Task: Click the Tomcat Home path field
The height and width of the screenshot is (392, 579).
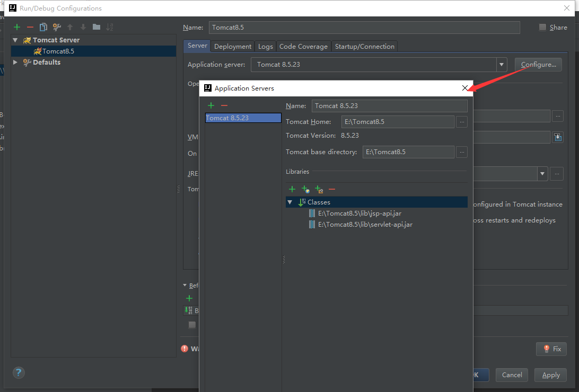Action: (x=398, y=122)
